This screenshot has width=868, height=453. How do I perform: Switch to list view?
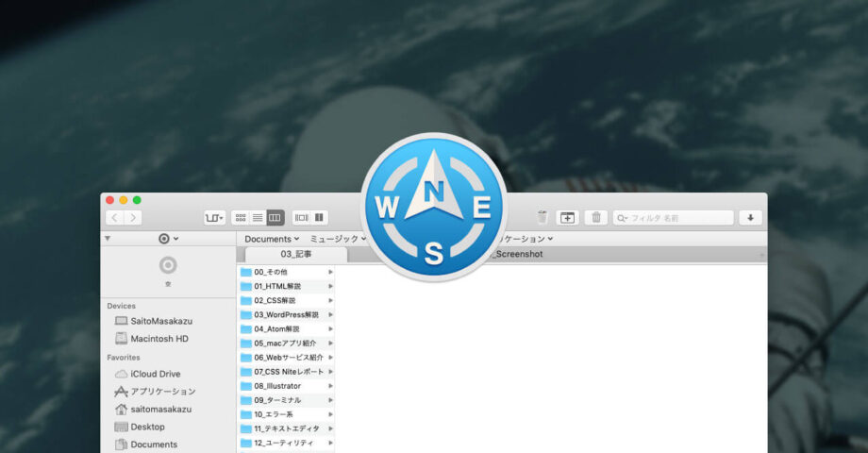[x=258, y=218]
